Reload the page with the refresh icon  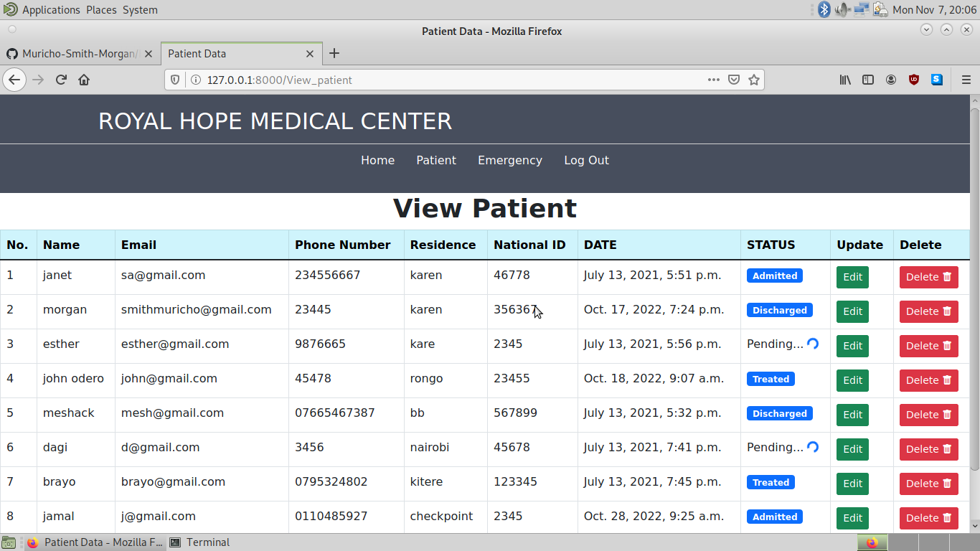click(61, 80)
